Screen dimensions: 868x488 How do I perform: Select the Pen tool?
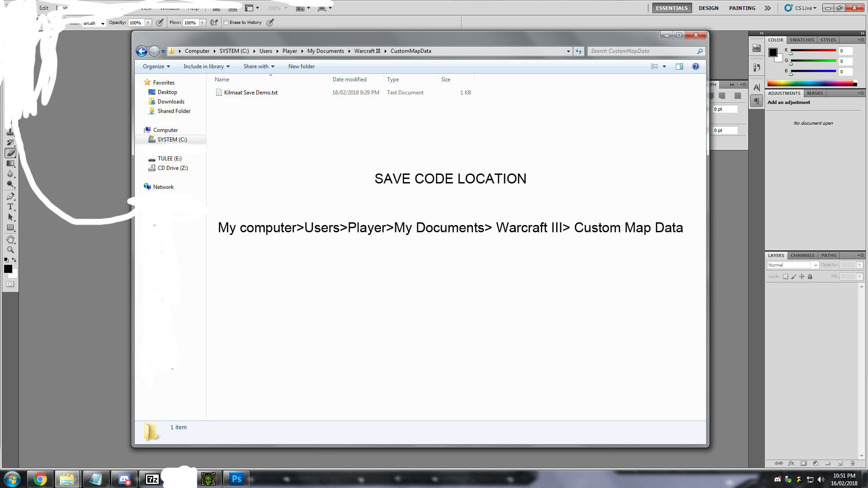[10, 196]
